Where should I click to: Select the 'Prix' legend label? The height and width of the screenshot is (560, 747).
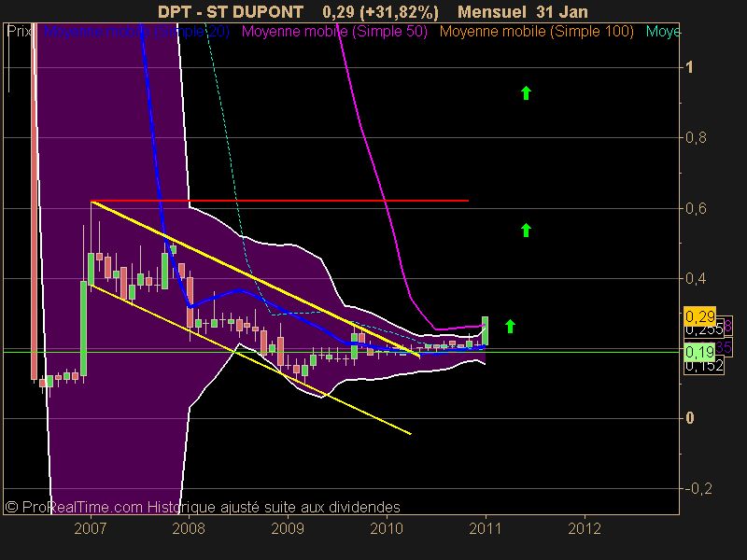(x=19, y=32)
